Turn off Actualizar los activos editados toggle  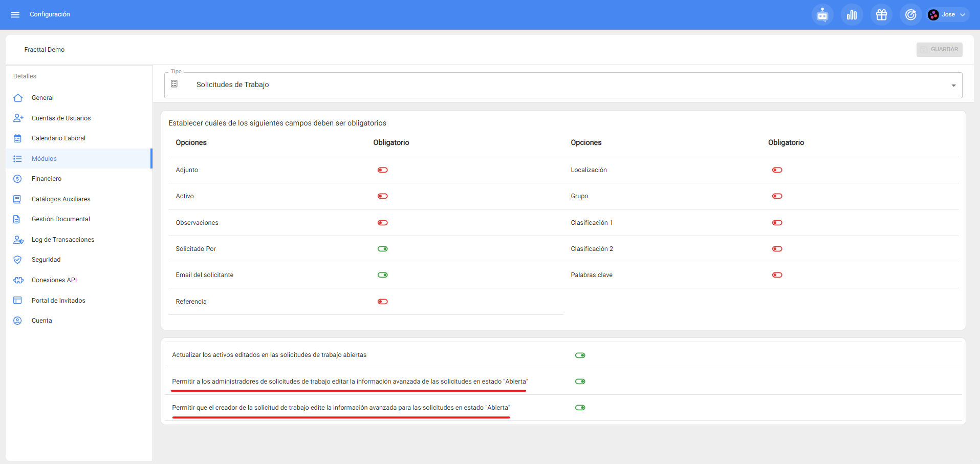pos(580,355)
